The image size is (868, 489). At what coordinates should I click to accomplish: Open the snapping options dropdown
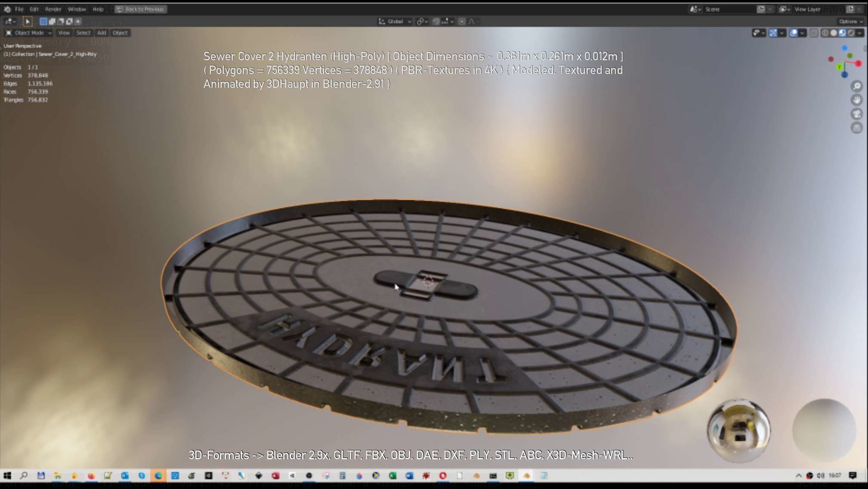(448, 22)
